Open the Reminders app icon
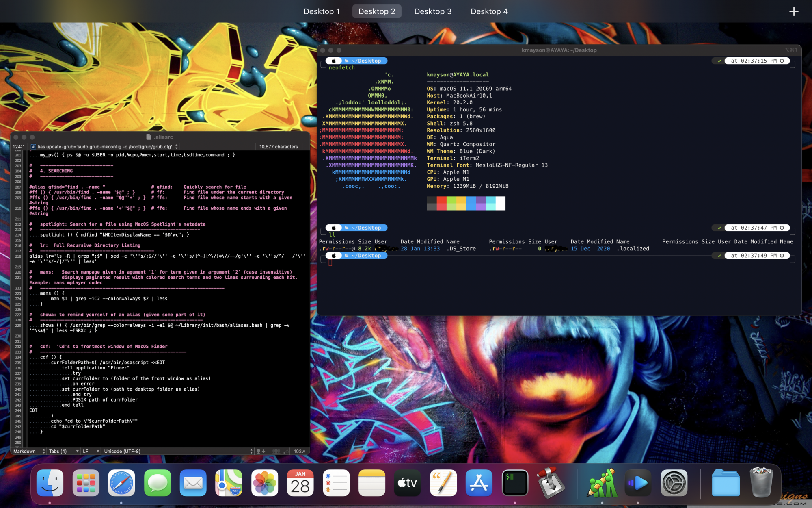This screenshot has width=812, height=508. 336,483
